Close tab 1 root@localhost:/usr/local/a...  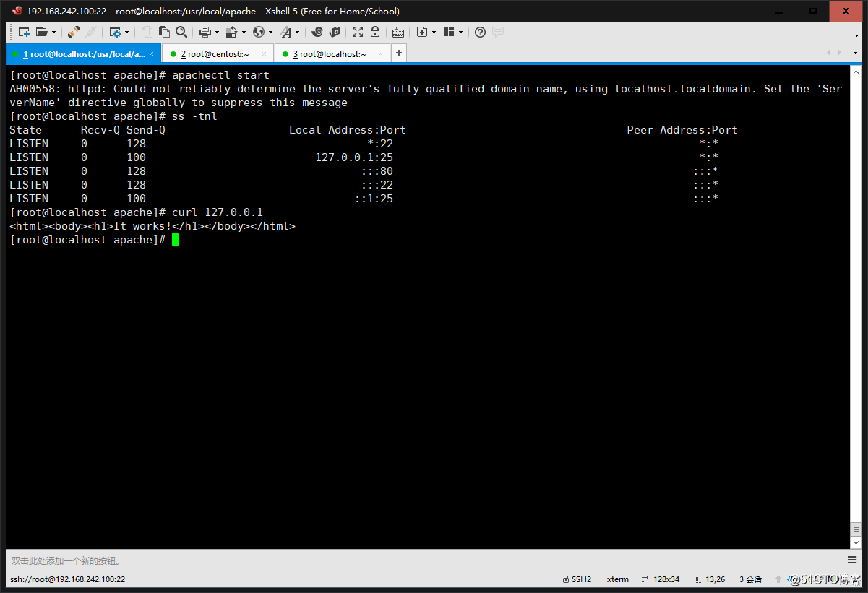click(x=151, y=53)
